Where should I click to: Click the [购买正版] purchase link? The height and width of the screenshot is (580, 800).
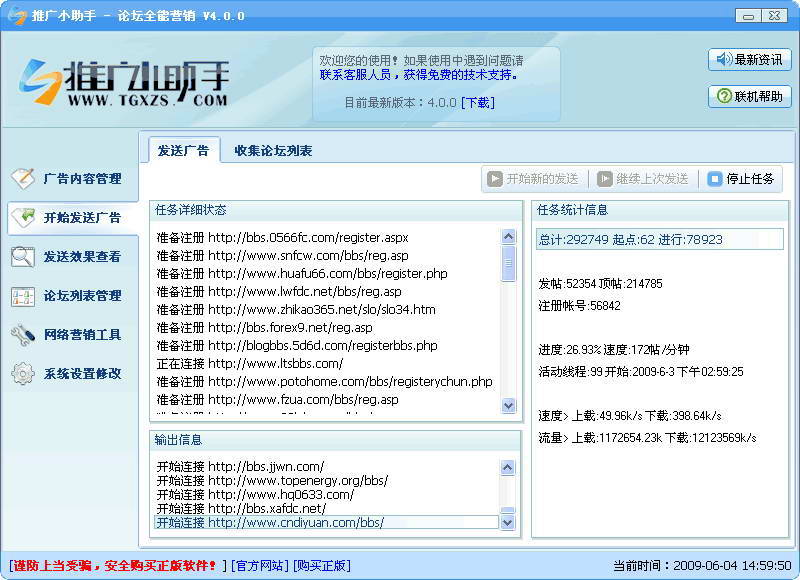click(x=321, y=566)
